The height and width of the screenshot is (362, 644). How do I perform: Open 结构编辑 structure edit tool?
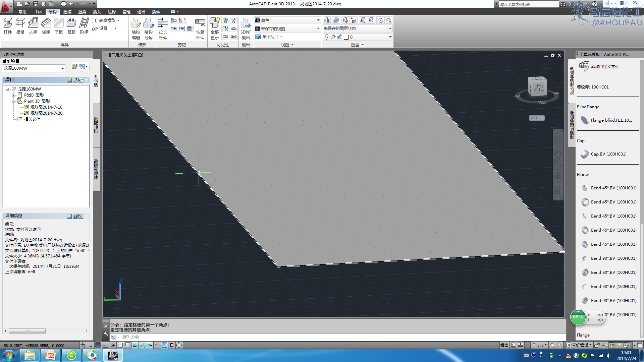click(x=136, y=29)
